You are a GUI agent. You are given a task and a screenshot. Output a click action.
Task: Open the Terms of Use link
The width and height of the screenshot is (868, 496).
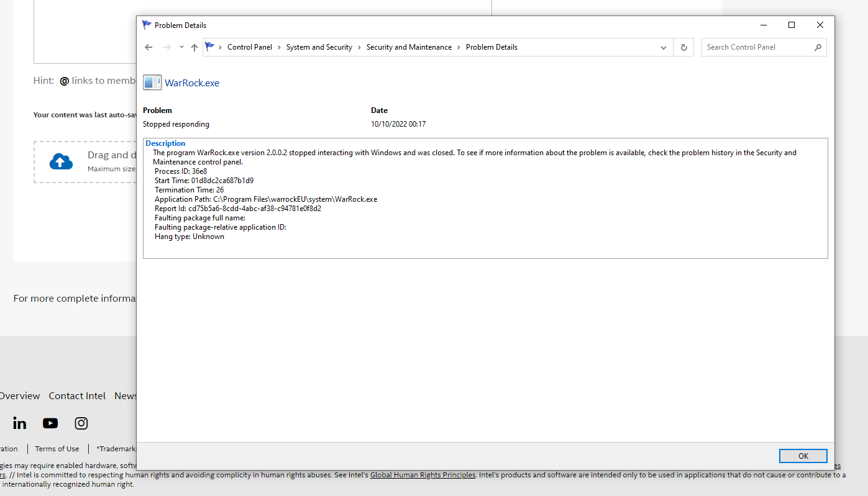[x=57, y=448]
